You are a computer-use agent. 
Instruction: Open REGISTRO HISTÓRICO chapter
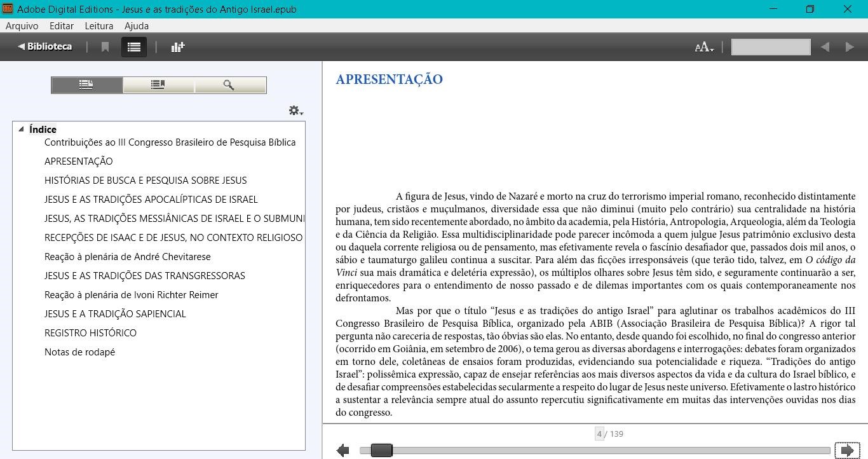(x=90, y=333)
